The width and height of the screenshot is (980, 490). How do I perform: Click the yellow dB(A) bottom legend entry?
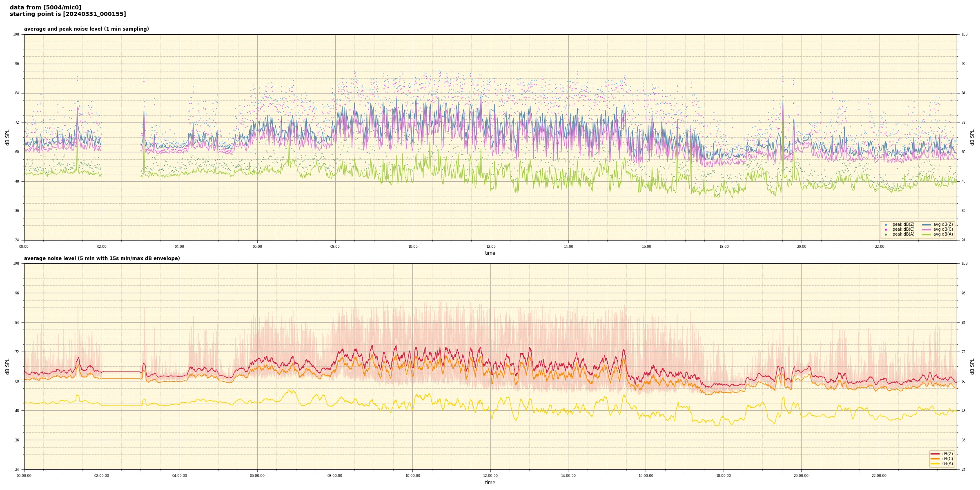(x=935, y=463)
